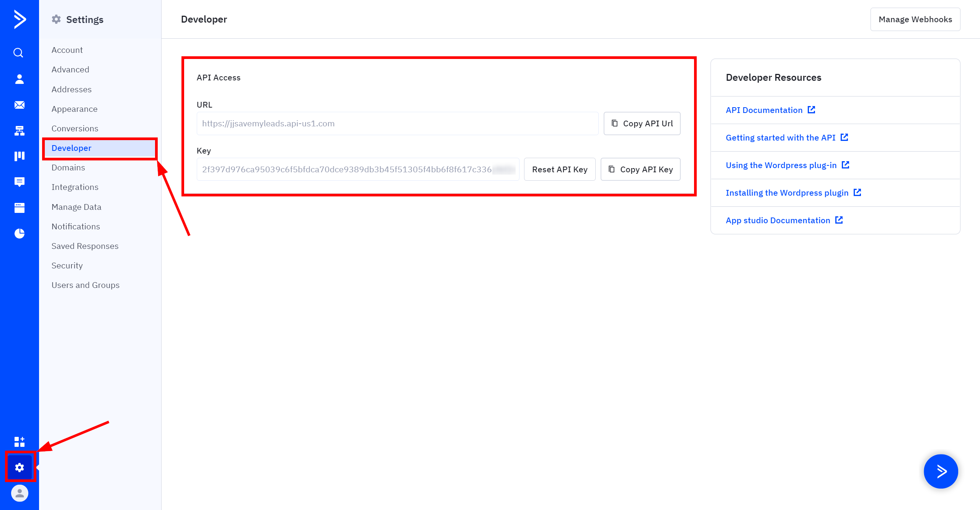The width and height of the screenshot is (980, 510).
Task: Open the API Documentation link
Action: tap(764, 110)
